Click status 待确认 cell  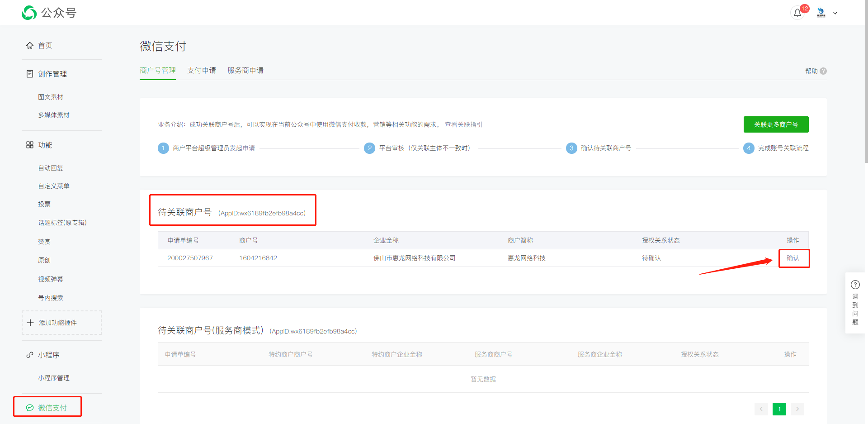651,258
